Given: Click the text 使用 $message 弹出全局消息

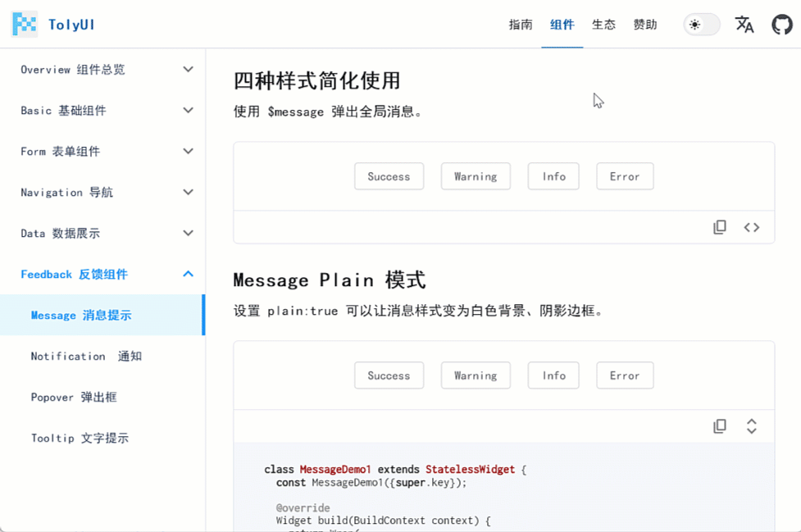Looking at the screenshot, I should point(327,111).
